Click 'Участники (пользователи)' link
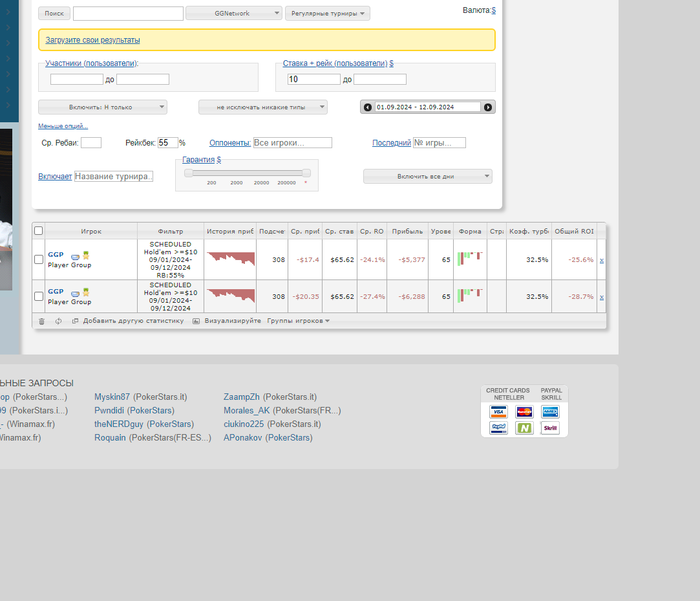 (91, 63)
